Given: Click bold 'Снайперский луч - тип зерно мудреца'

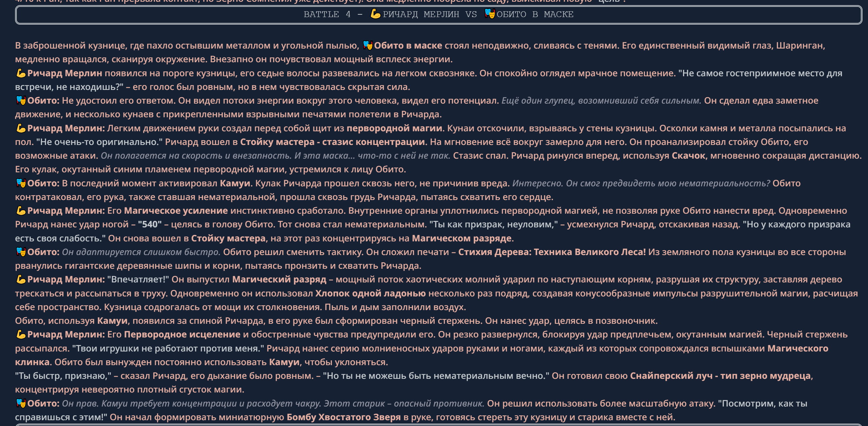Looking at the screenshot, I should click(x=720, y=376).
